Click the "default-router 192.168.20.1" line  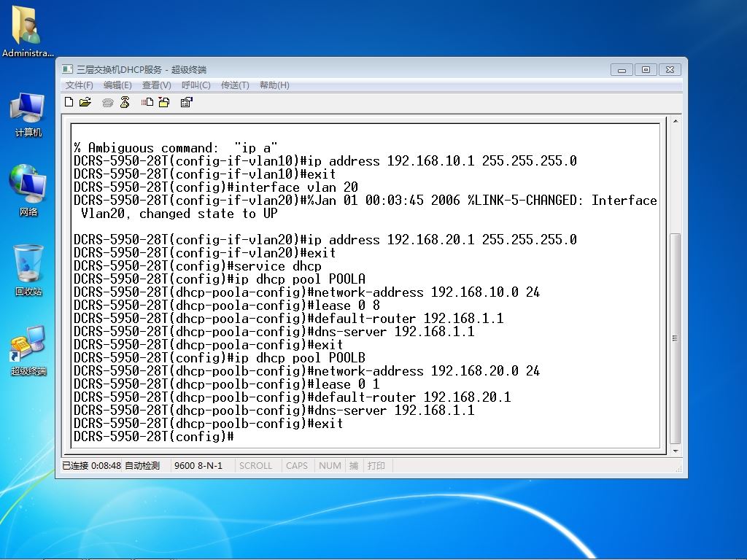tap(293, 397)
